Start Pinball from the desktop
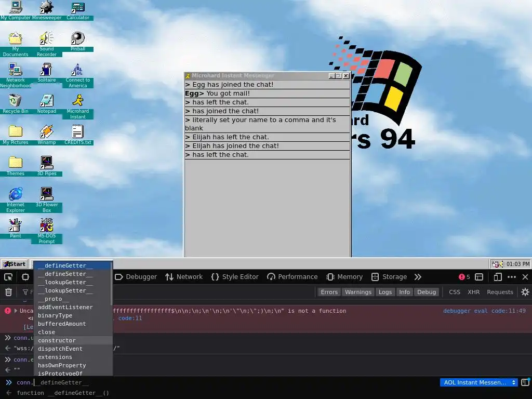532x399 pixels. coord(78,42)
